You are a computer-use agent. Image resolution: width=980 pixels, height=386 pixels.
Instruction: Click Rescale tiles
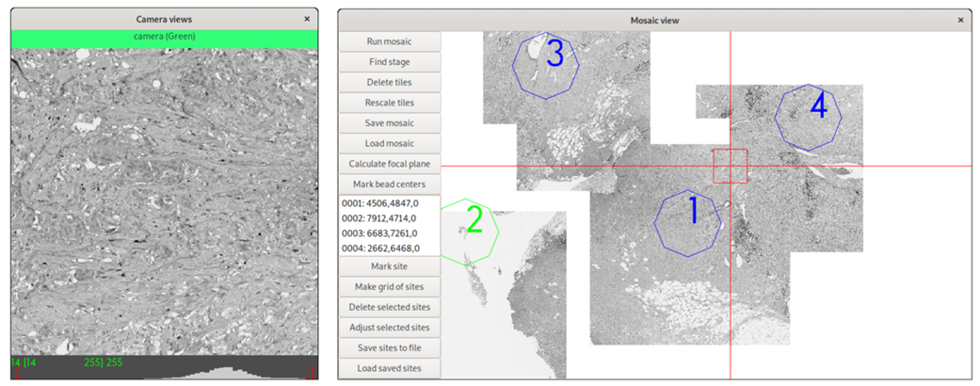390,103
